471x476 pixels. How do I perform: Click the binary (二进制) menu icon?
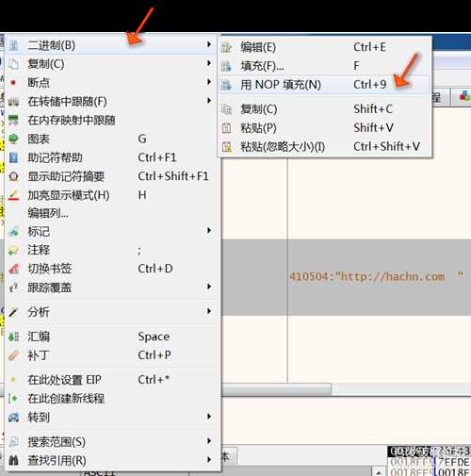(x=13, y=45)
